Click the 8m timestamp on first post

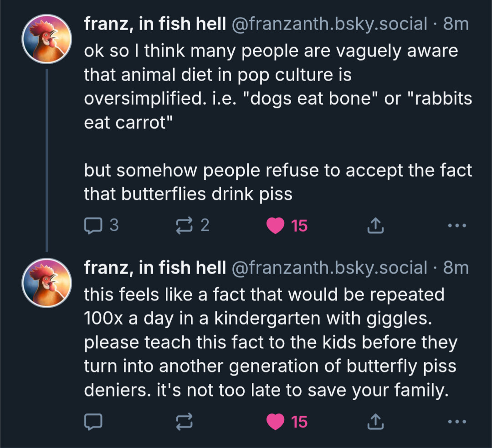point(456,24)
